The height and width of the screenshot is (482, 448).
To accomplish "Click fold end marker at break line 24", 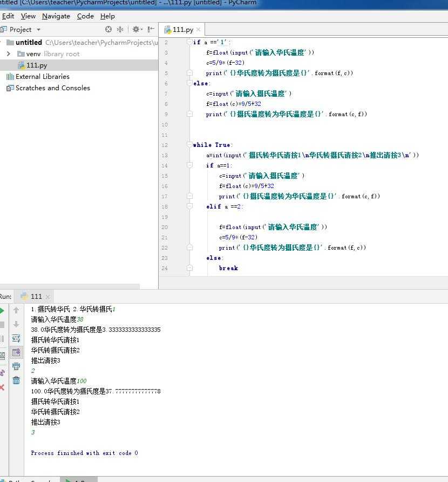I will (x=189, y=268).
